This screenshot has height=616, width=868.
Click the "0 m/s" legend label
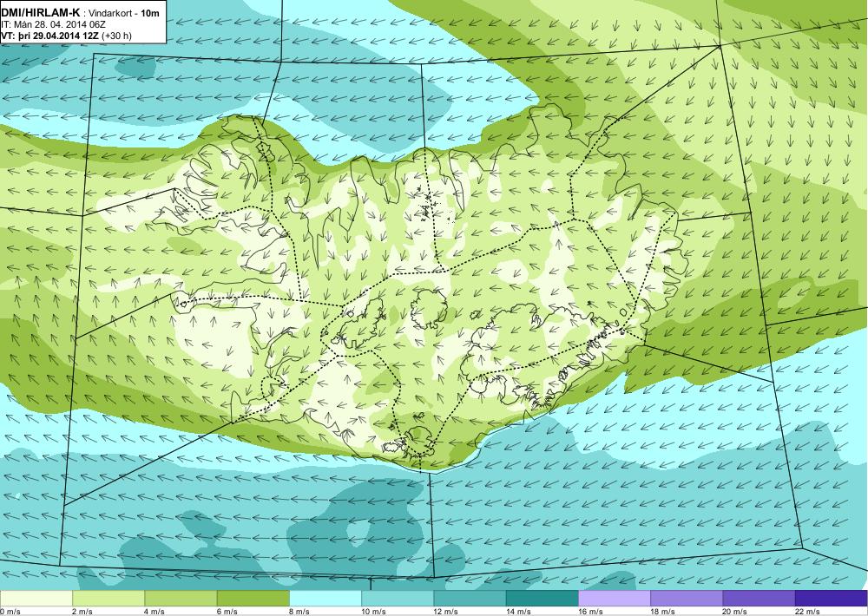tap(10, 611)
